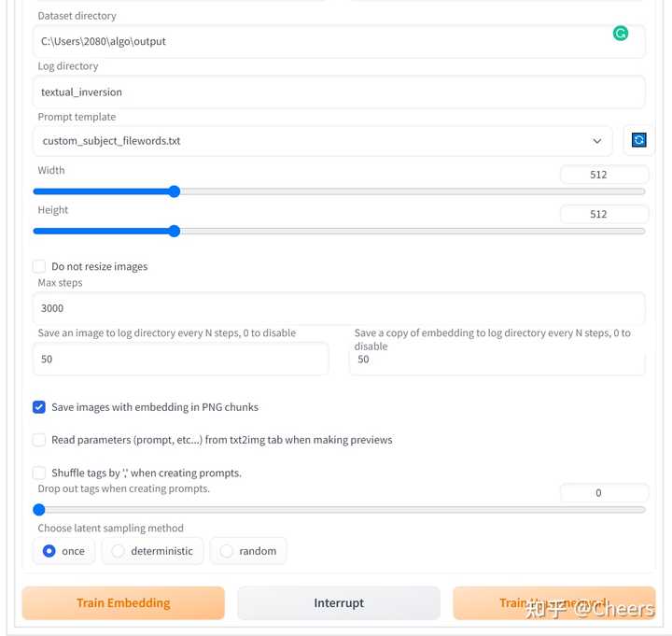
Task: Click the refresh prompt templates icon
Action: coord(638,140)
